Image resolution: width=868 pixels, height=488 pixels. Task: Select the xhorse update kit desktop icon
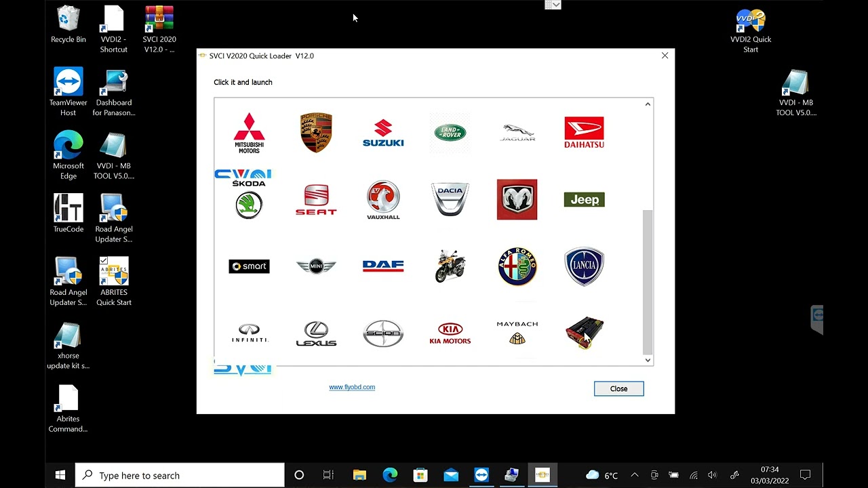coord(68,346)
